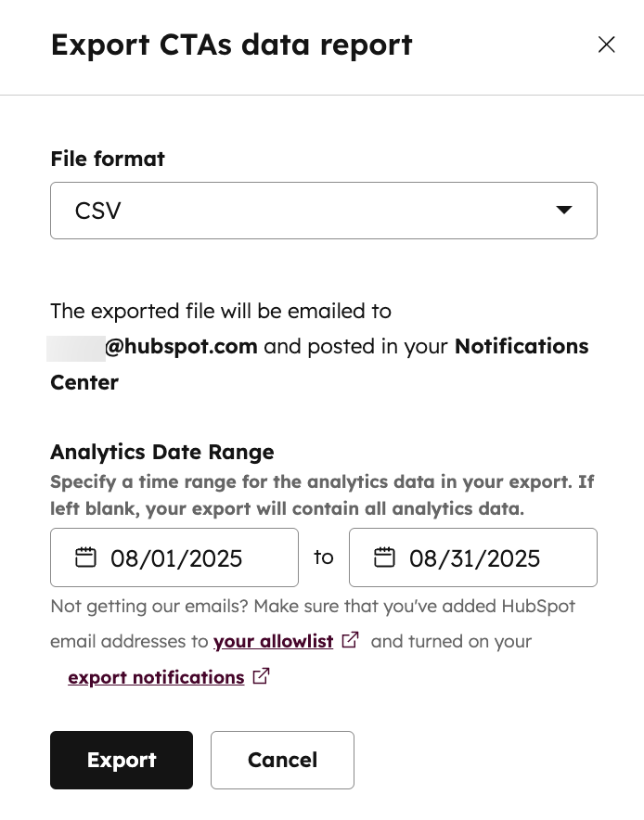Screen dimensions: 644x820
Task: Click the calendar icon in start date field
Action: (x=85, y=557)
